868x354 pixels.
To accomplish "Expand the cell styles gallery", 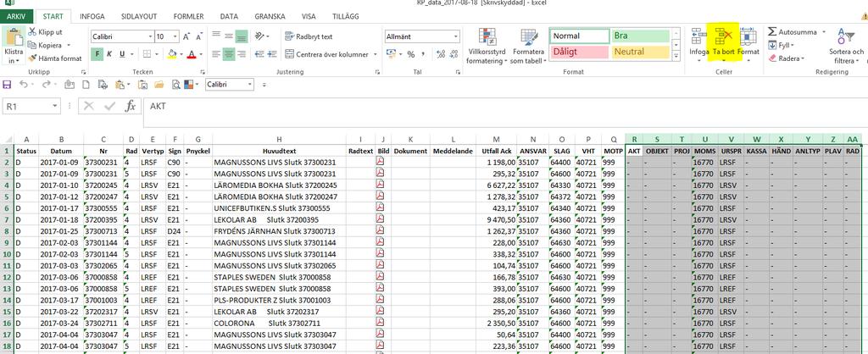I will (676, 57).
